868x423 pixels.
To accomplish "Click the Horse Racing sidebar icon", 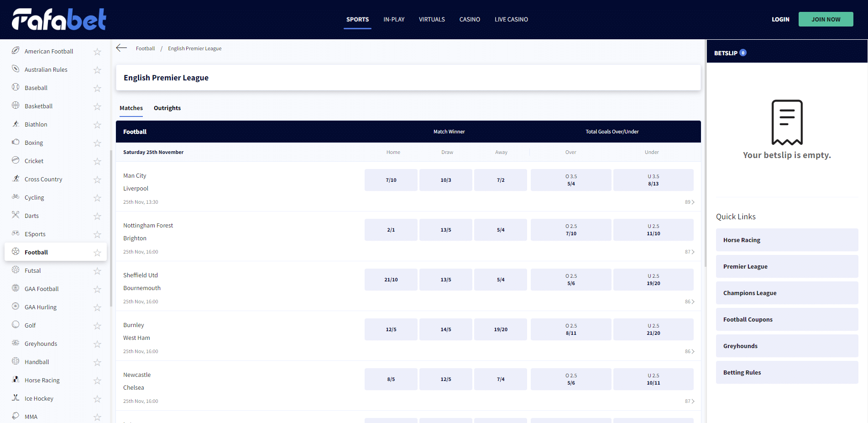I will 16,380.
